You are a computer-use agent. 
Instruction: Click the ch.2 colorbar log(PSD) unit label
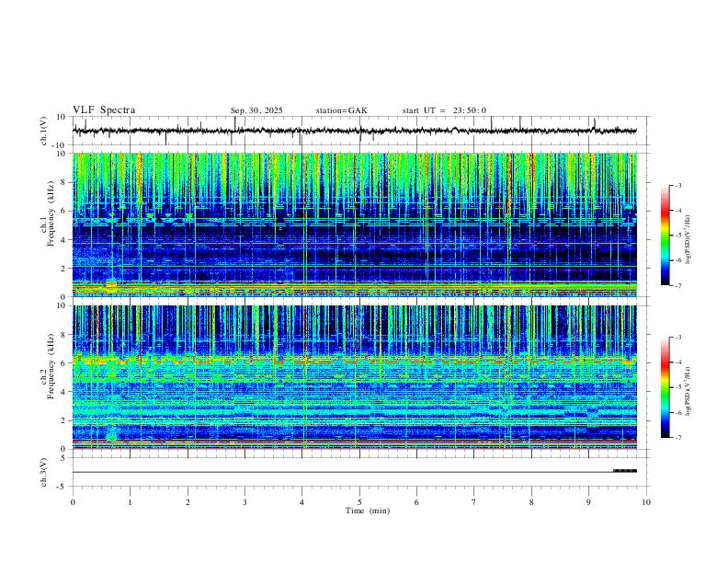click(x=688, y=391)
